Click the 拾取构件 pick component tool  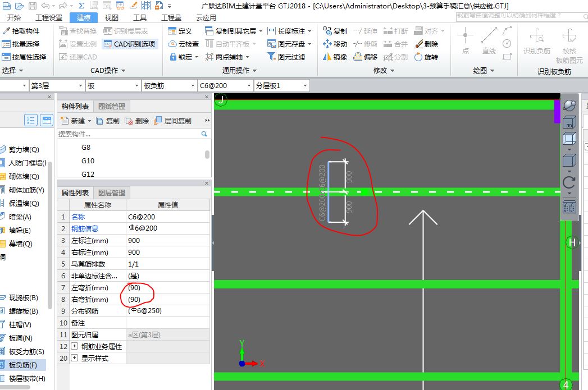pos(21,31)
